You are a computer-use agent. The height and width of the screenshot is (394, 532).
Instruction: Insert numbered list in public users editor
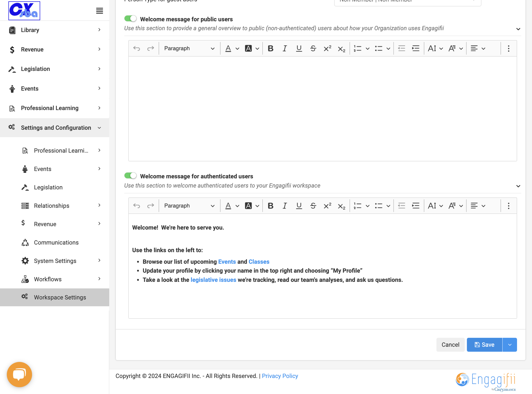(358, 48)
